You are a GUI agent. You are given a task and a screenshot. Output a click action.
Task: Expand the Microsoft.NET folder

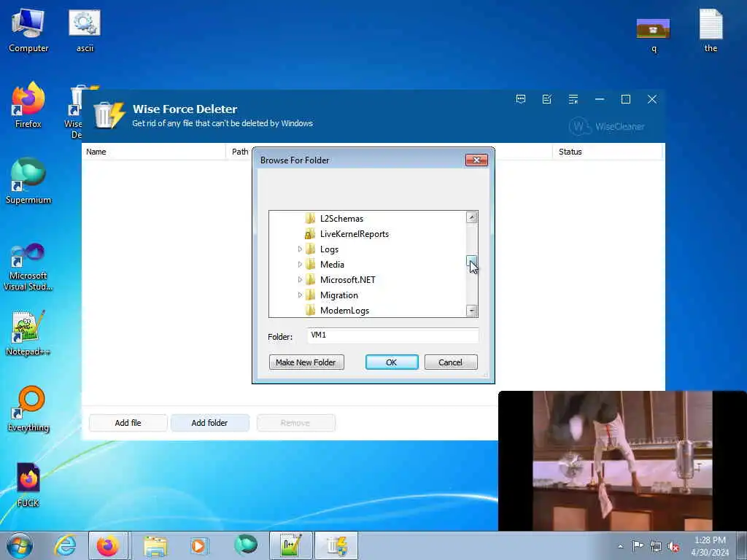[300, 279]
